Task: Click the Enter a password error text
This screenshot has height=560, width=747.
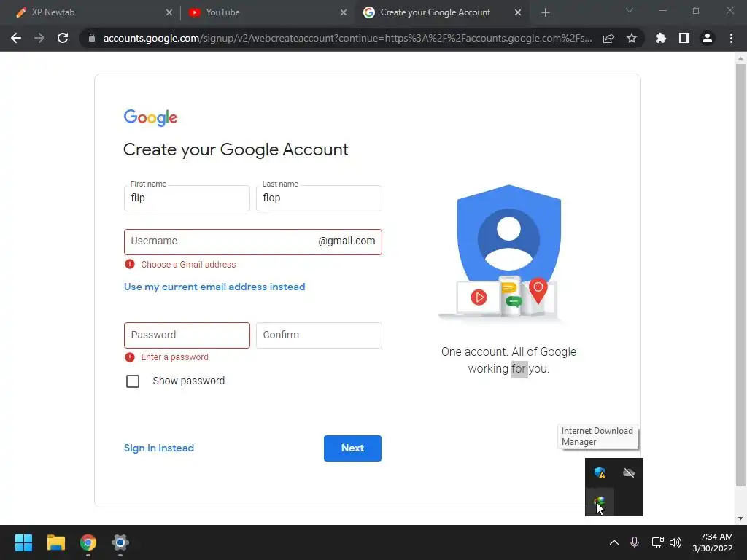Action: [174, 357]
